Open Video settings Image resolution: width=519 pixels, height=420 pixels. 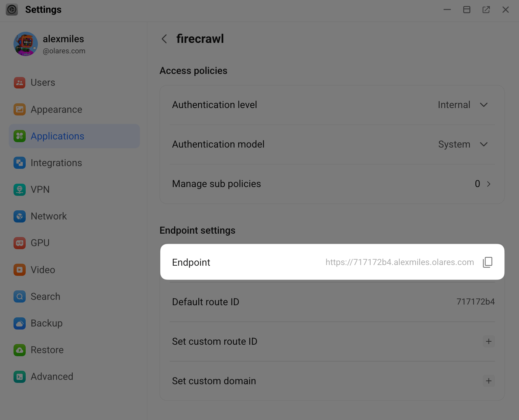pos(74,270)
